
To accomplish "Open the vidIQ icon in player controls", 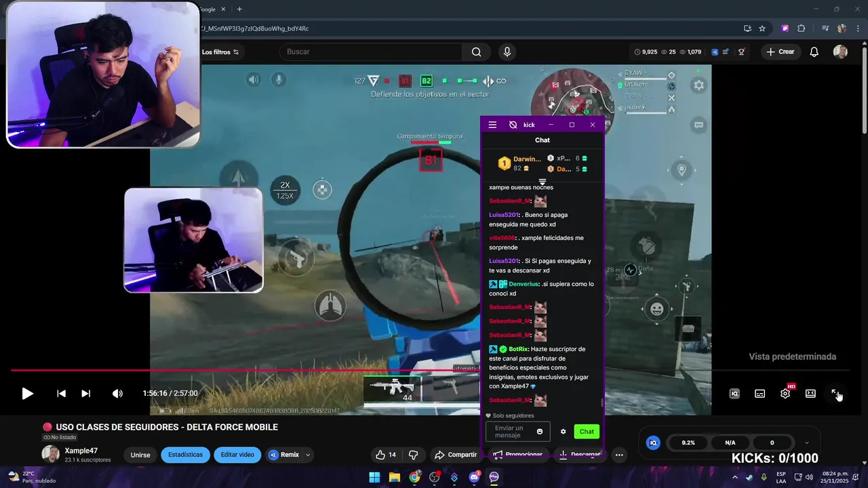I will coord(734,394).
